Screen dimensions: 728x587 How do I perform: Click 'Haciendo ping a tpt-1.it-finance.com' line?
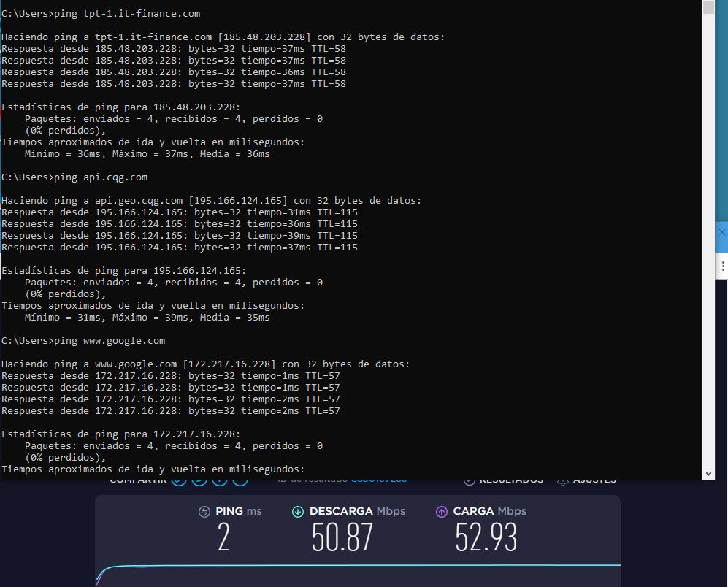tap(223, 37)
